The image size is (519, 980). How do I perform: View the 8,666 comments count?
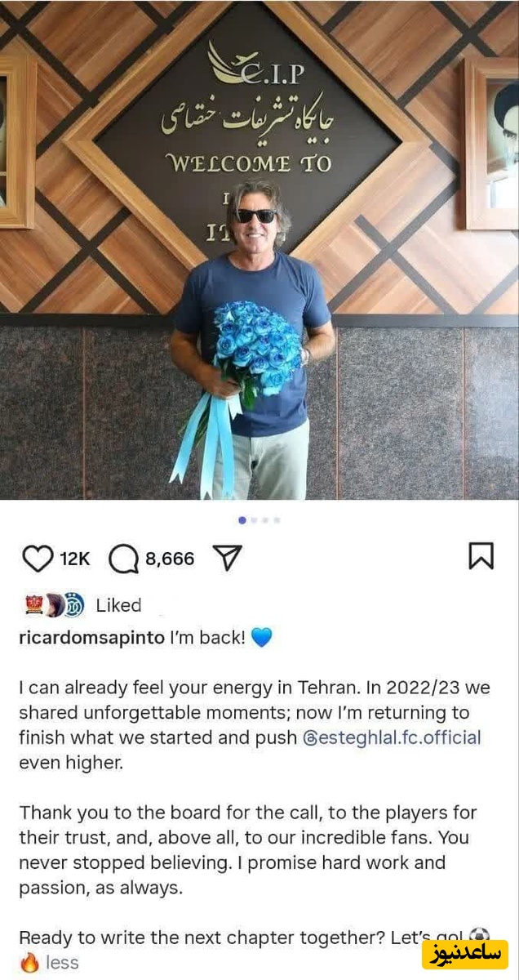coord(170,559)
